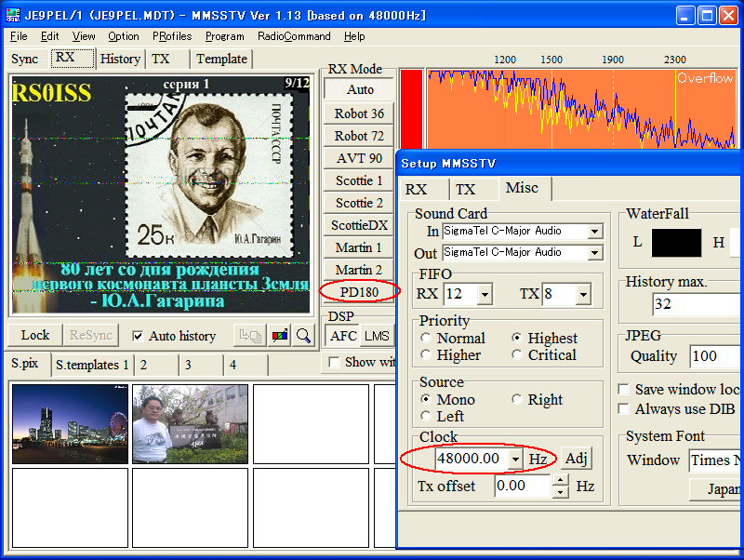The height and width of the screenshot is (560, 744).
Task: Switch to S.templates 1 tab
Action: coord(92,365)
